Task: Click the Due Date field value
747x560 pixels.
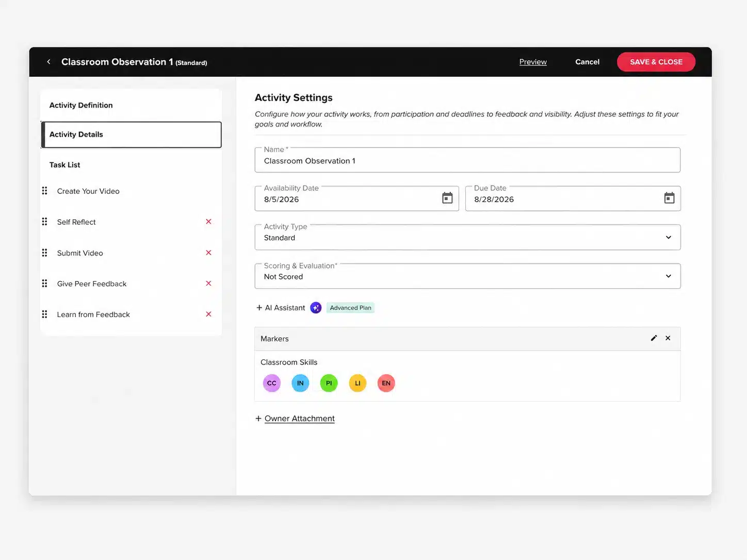Action: [494, 199]
